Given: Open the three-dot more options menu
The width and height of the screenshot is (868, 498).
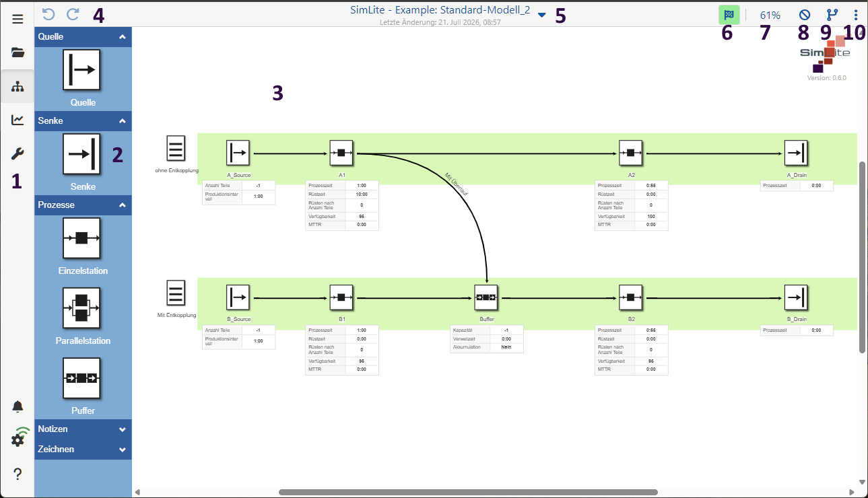Looking at the screenshot, I should point(856,15).
